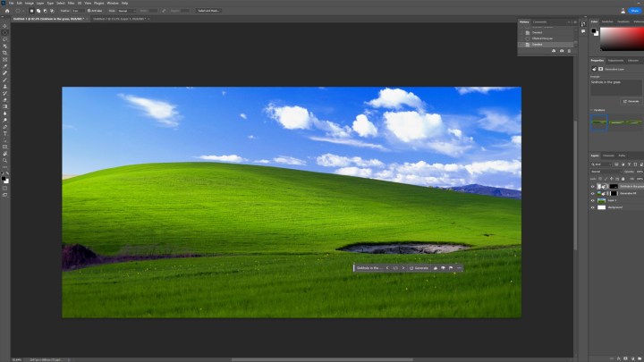
Task: Open the File menu
Action: (x=11, y=3)
